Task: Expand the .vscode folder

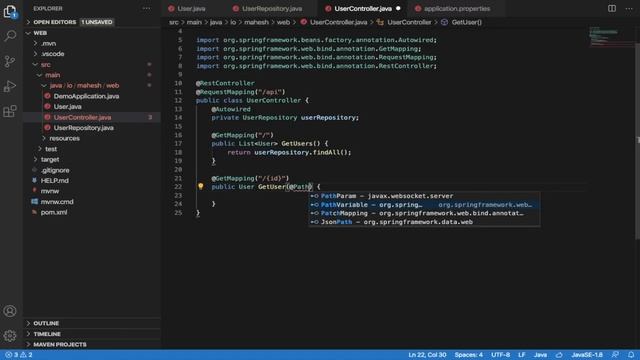Action: coord(52,54)
